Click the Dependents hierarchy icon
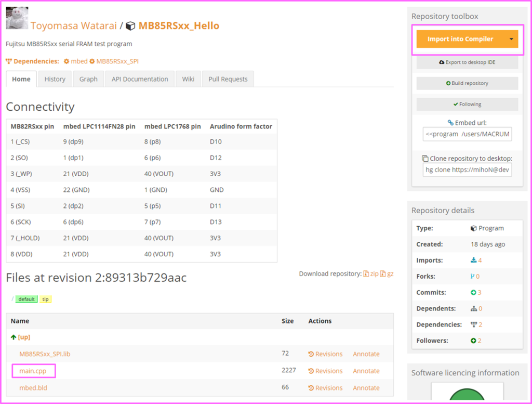The width and height of the screenshot is (532, 404). tap(474, 309)
